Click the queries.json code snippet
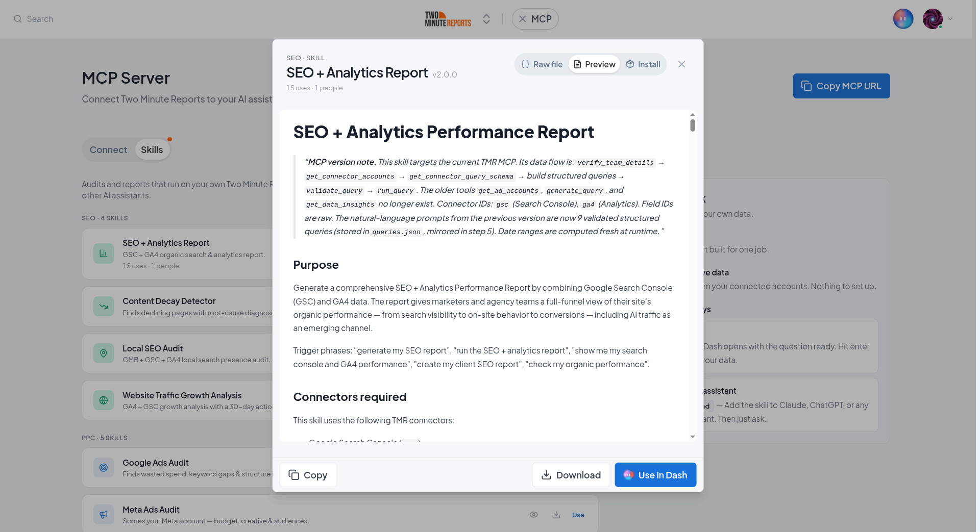This screenshot has width=980, height=532. click(x=397, y=232)
